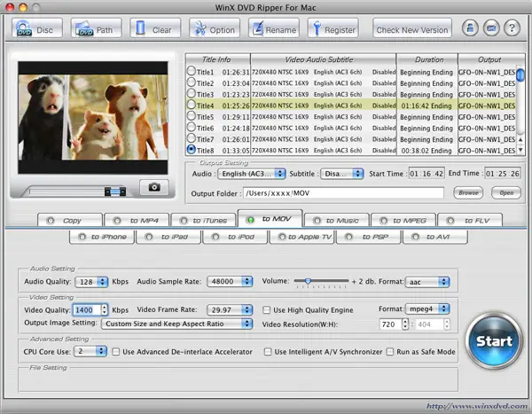Switch to the to FLV tab
This screenshot has height=414, width=532.
tap(470, 221)
